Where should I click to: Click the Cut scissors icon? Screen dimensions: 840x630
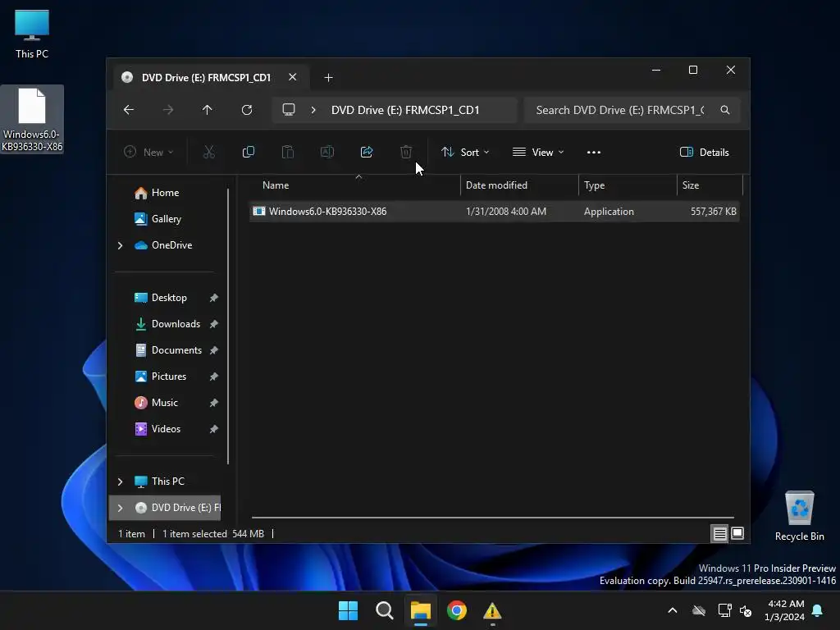[x=209, y=152]
